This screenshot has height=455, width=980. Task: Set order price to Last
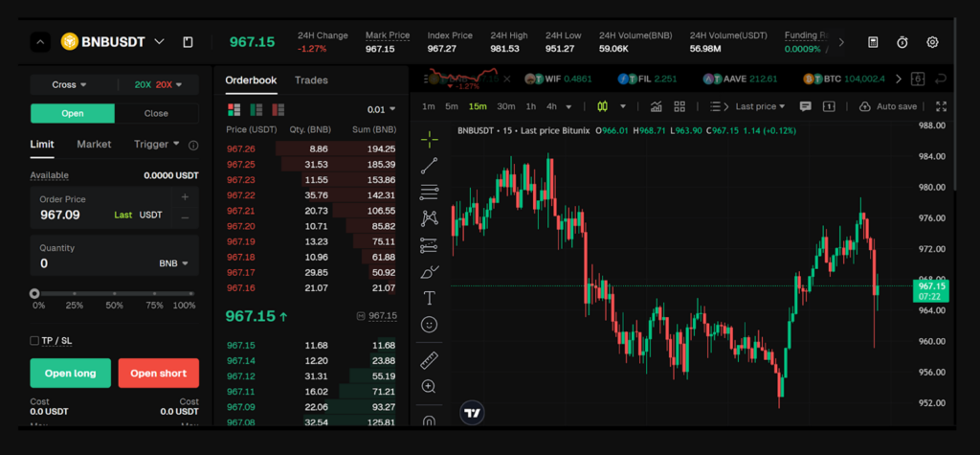[123, 215]
